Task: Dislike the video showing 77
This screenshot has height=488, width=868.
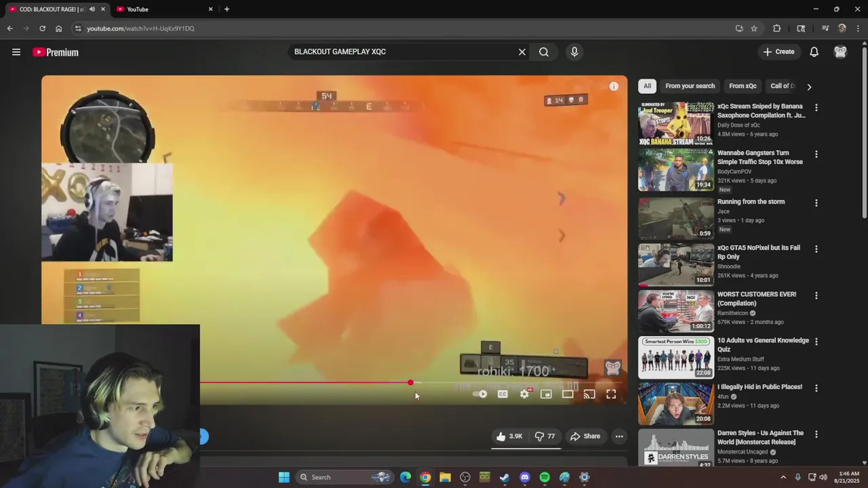Action: pyautogui.click(x=545, y=436)
